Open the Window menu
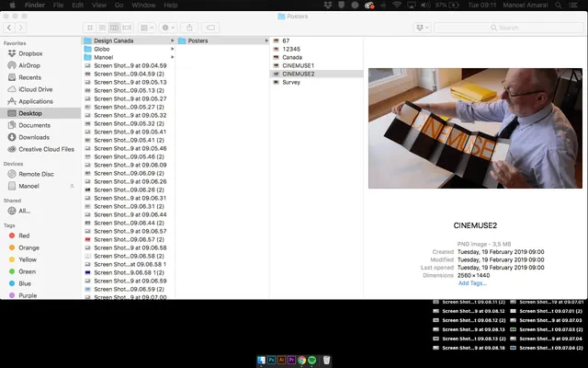This screenshot has height=368, width=588. coord(143,5)
